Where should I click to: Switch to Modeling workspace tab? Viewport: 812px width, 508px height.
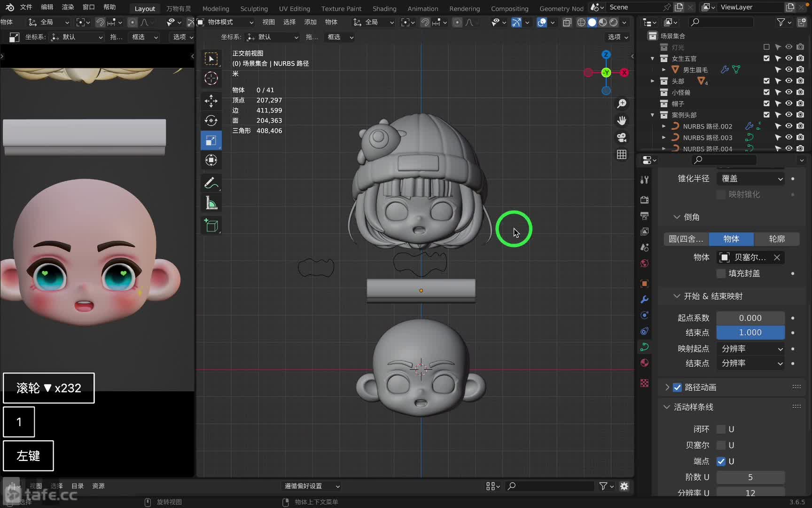pyautogui.click(x=216, y=8)
